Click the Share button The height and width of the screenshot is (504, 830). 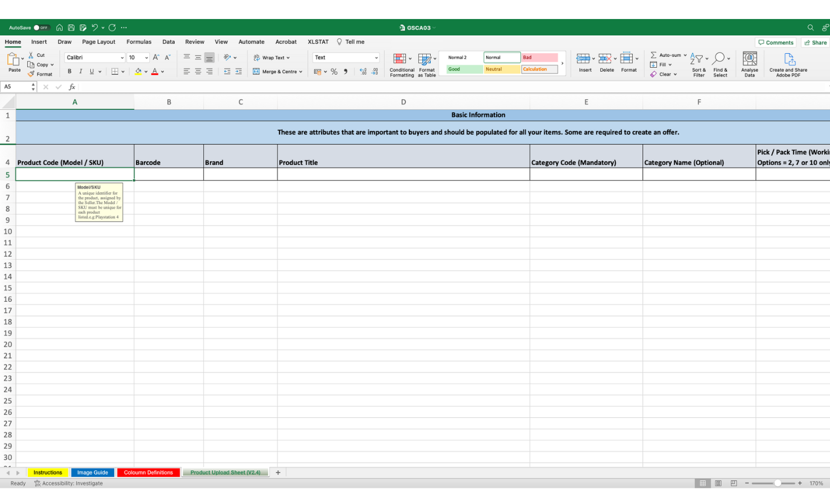click(815, 43)
